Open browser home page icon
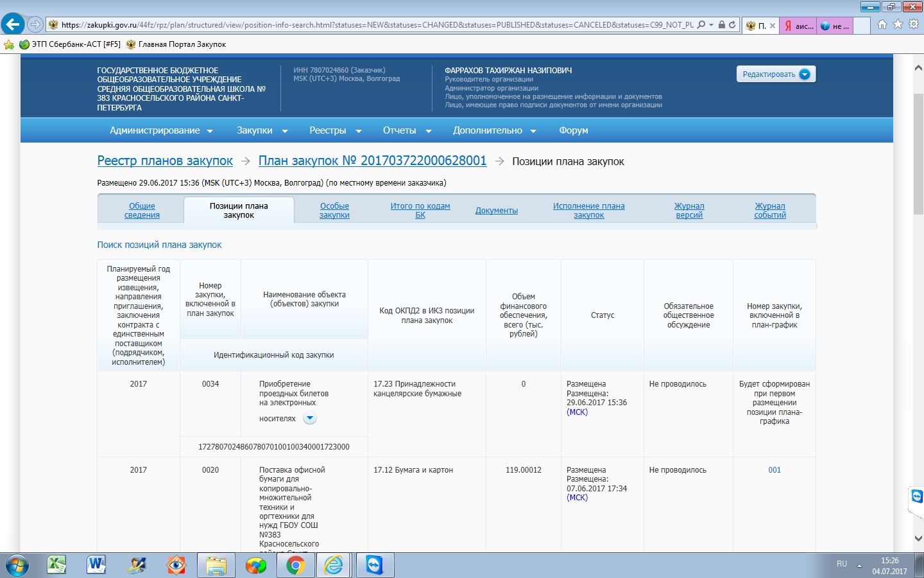924x578 pixels. tap(882, 24)
